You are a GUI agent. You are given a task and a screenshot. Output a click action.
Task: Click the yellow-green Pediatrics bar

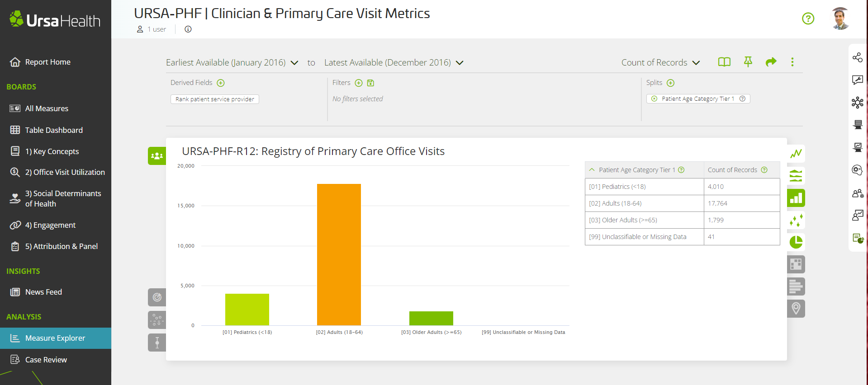tap(247, 310)
